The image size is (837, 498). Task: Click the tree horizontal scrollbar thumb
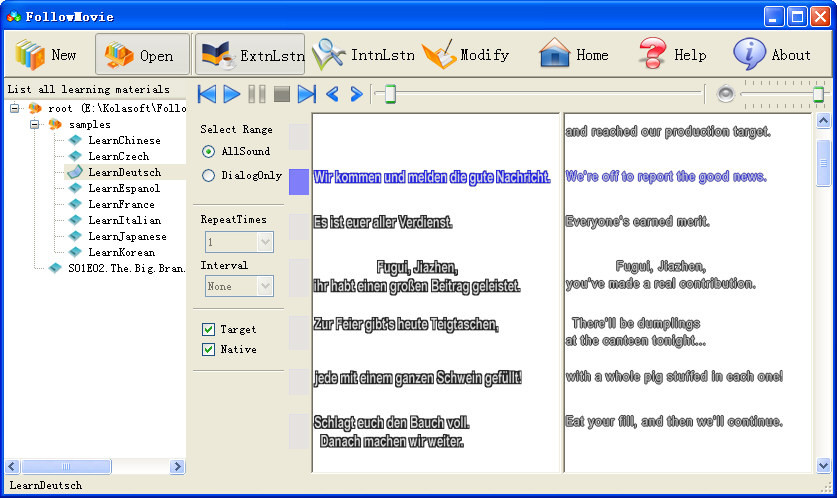tap(66, 467)
